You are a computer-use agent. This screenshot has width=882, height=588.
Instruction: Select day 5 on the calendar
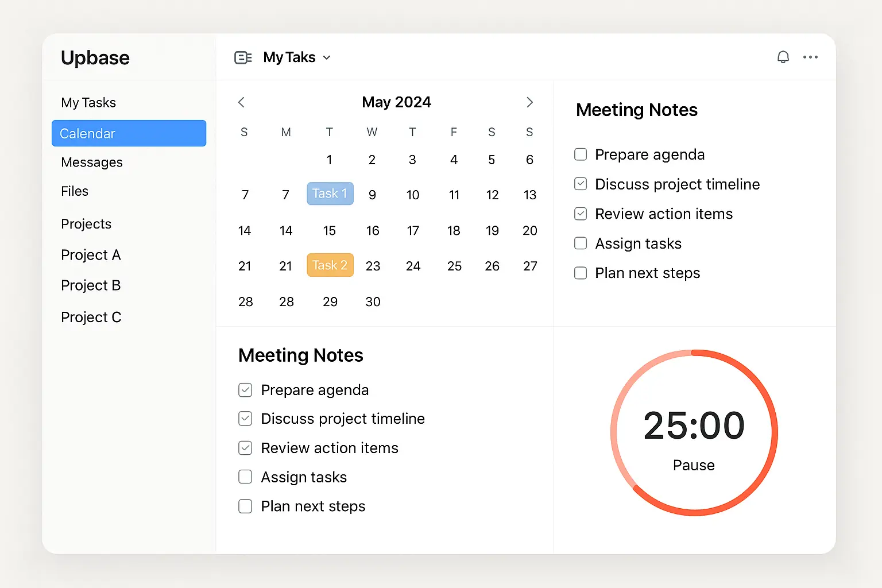click(x=492, y=160)
